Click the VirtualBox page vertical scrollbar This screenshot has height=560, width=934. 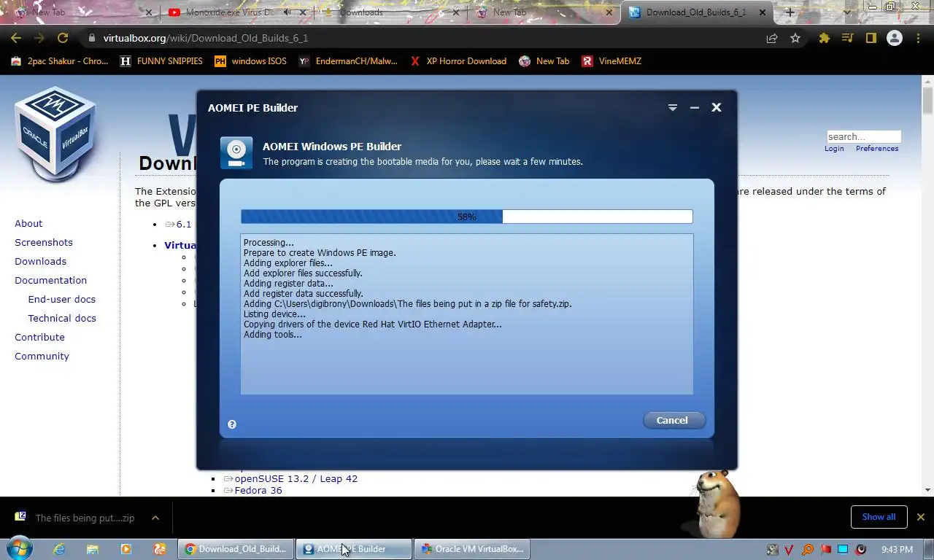[928, 284]
